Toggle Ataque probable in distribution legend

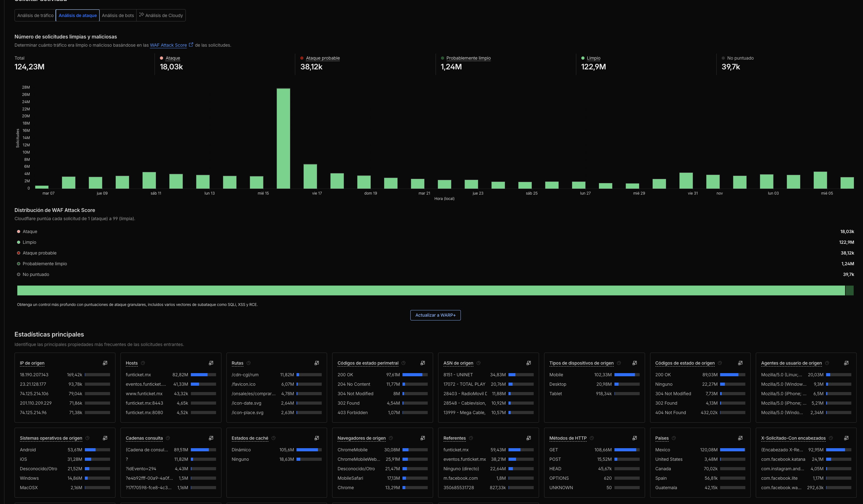click(x=39, y=253)
